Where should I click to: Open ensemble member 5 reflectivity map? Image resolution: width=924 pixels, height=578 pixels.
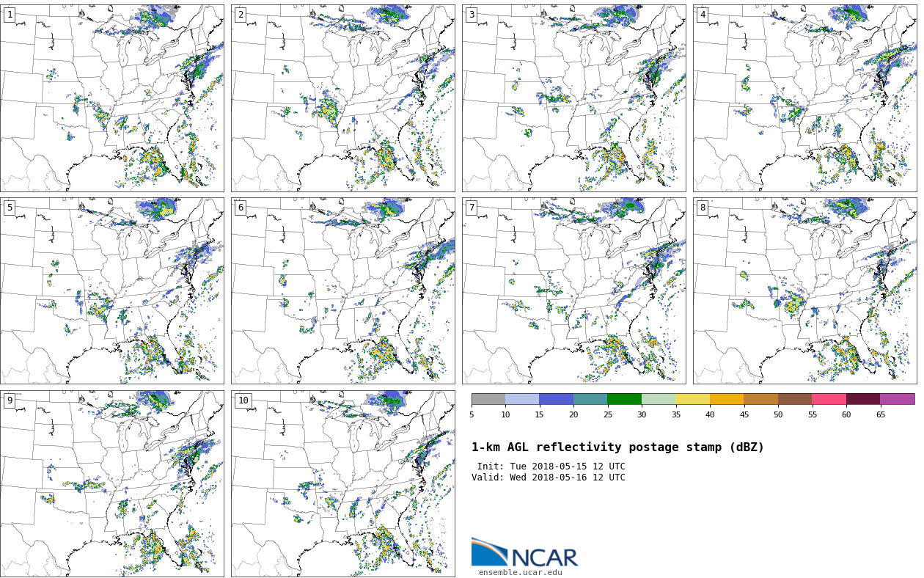click(112, 290)
